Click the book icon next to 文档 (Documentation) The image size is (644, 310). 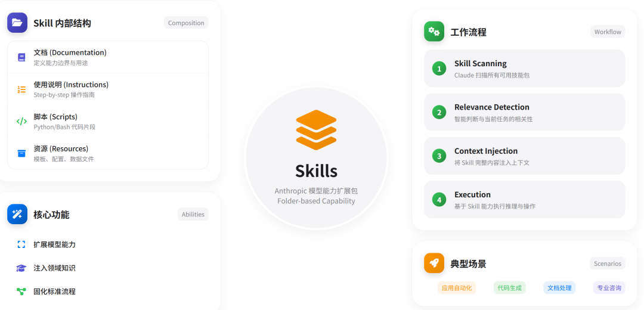(21, 57)
